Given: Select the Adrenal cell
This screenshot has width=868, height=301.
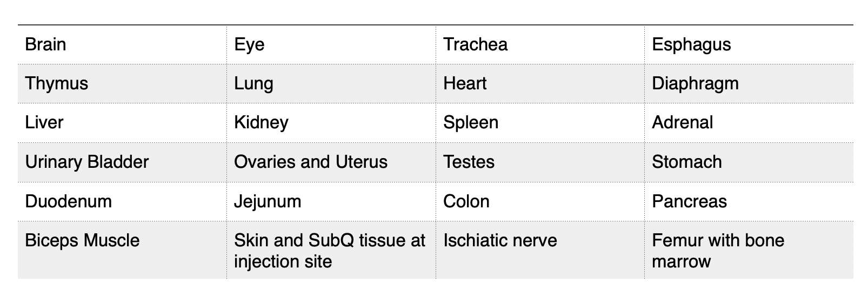Looking at the screenshot, I should pyautogui.click(x=683, y=122).
